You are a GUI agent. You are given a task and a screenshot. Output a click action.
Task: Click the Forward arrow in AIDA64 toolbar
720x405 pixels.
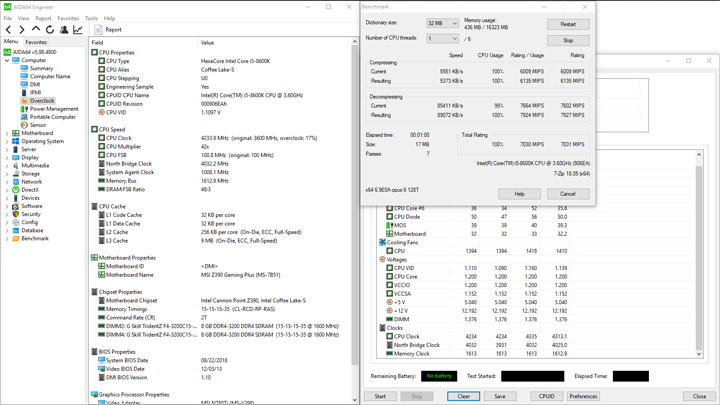tap(22, 30)
